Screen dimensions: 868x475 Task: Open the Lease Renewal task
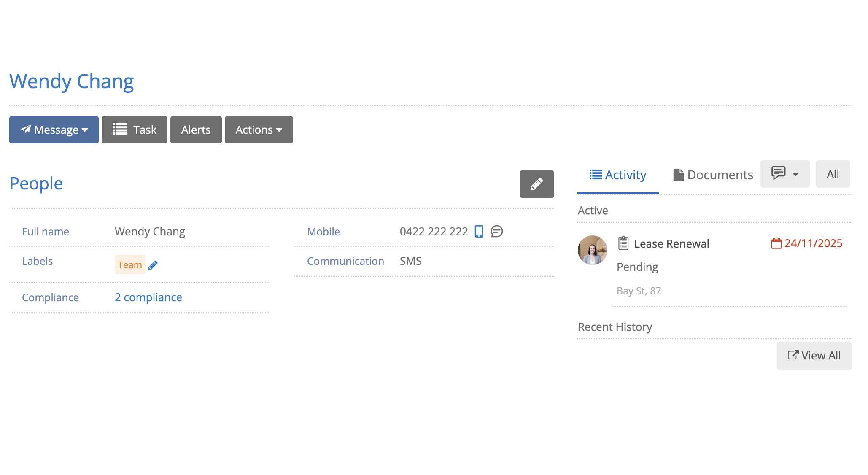click(x=671, y=244)
